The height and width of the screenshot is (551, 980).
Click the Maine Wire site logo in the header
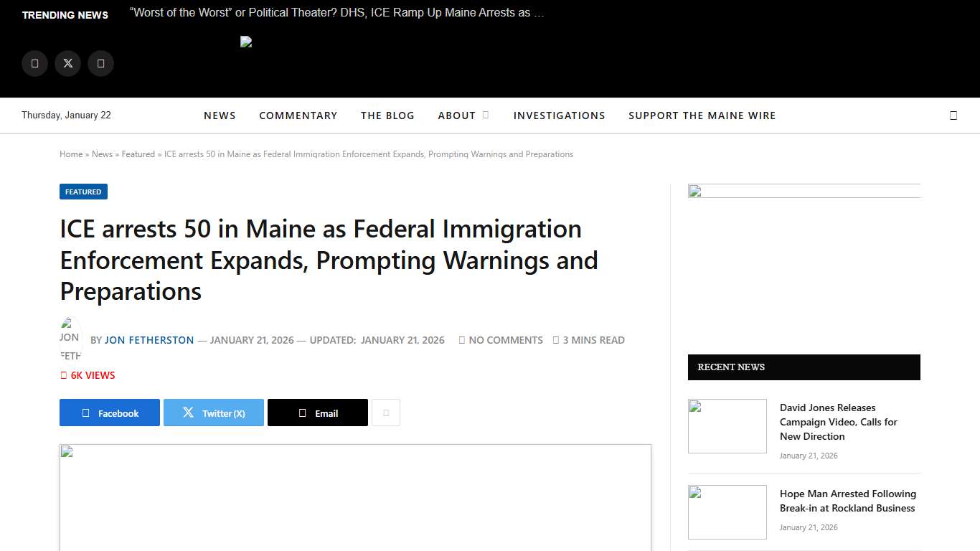tap(246, 42)
